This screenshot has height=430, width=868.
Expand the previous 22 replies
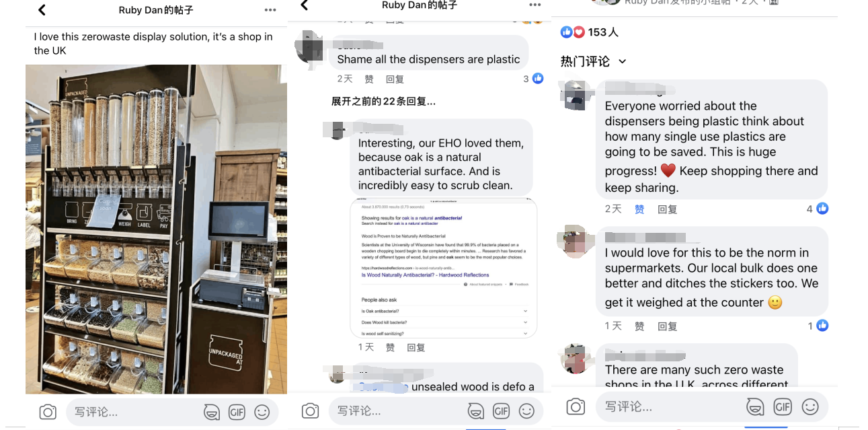point(383,102)
